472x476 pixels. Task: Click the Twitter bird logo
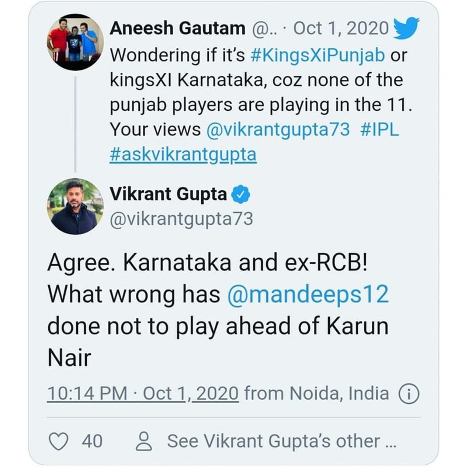pyautogui.click(x=406, y=28)
